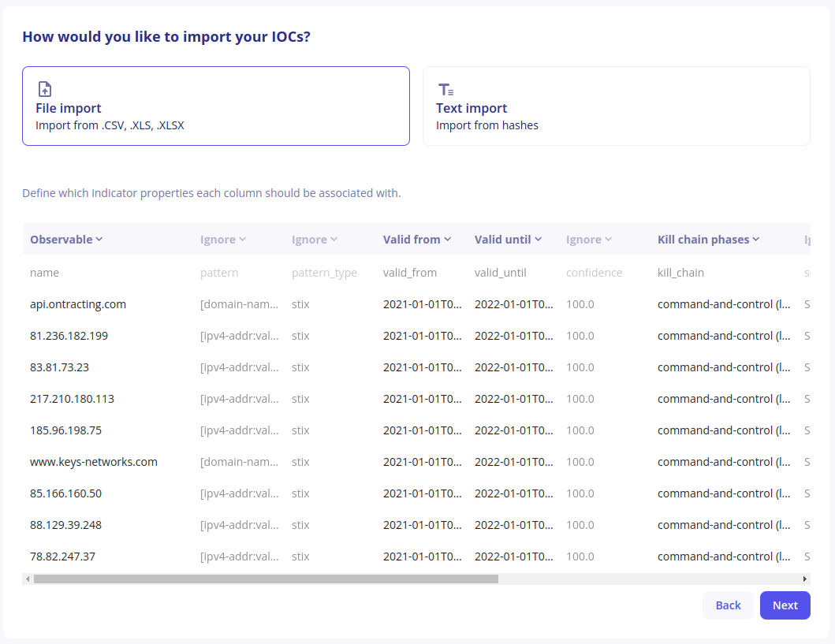Click the File import upload icon
835x644 pixels.
(x=45, y=89)
